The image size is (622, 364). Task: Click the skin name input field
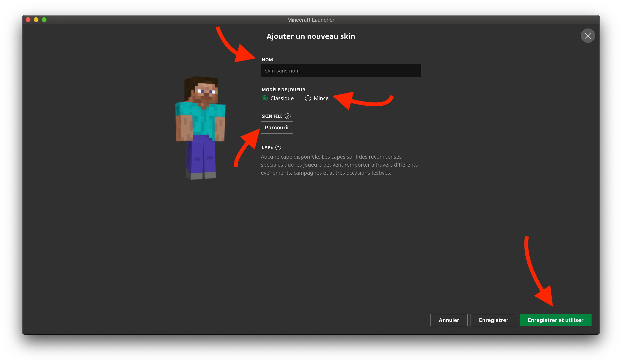pyautogui.click(x=341, y=70)
